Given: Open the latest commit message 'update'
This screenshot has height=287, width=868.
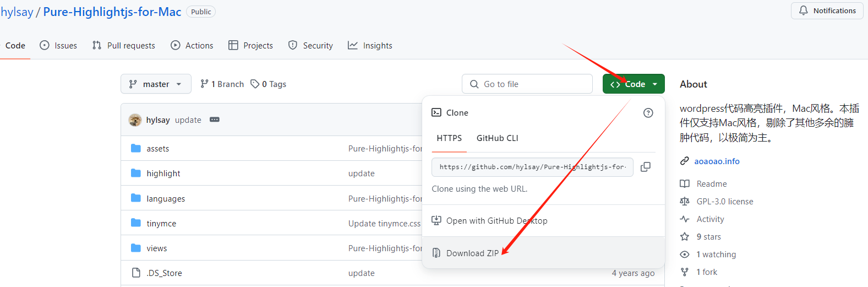Looking at the screenshot, I should (188, 120).
